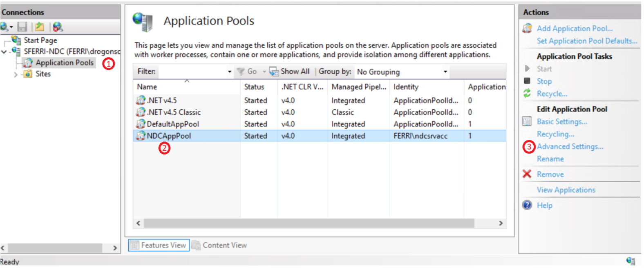Select the NDCAppPool row
The image size is (644, 268).
coord(169,136)
